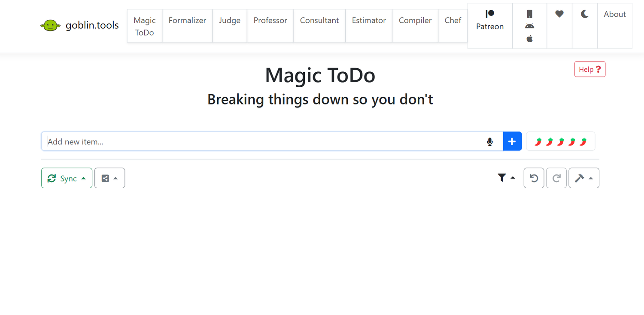This screenshot has height=315, width=644.
Task: Click the share icon next to Sync
Action: pyautogui.click(x=104, y=177)
